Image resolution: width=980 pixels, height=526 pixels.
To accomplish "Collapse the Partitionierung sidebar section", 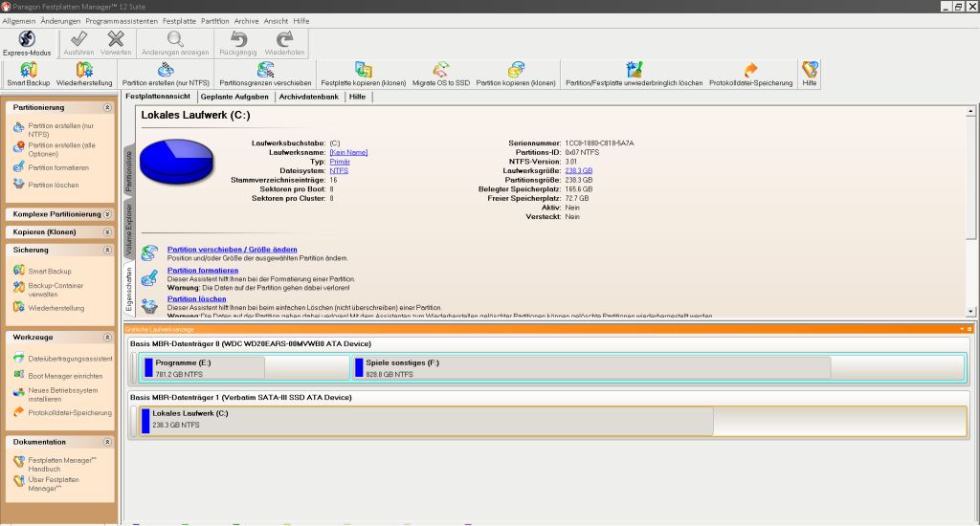I will (x=107, y=108).
